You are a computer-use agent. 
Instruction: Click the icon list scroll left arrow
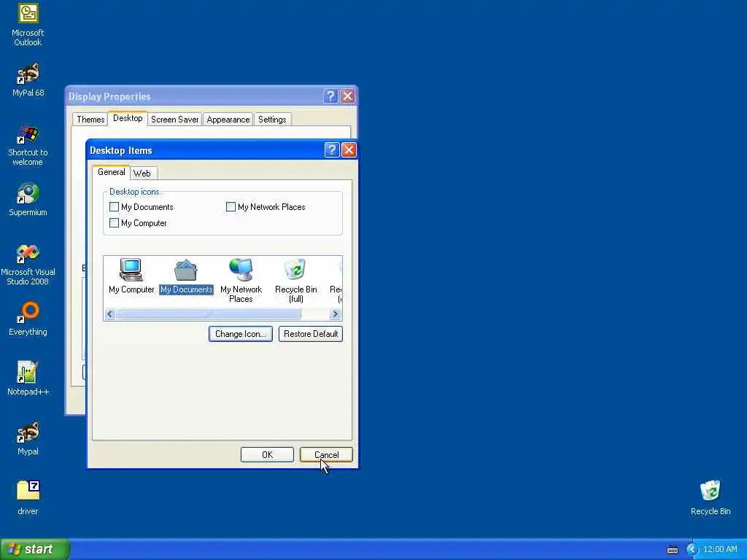pos(110,314)
